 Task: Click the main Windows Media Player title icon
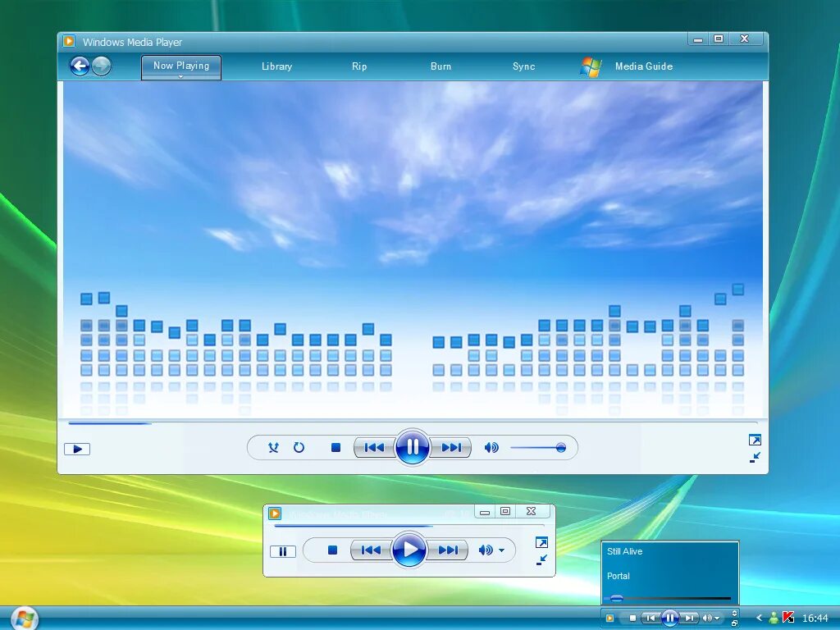point(69,41)
